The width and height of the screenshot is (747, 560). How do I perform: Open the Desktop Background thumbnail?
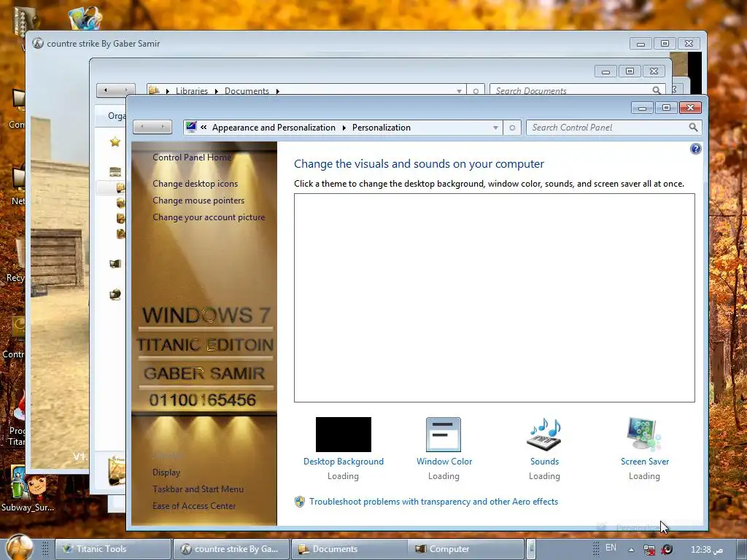click(x=343, y=435)
